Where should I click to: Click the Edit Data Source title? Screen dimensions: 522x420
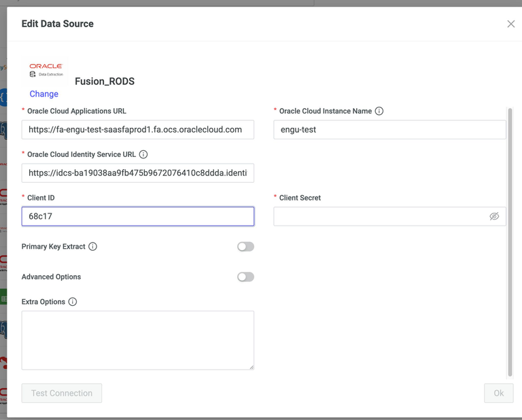pos(58,24)
